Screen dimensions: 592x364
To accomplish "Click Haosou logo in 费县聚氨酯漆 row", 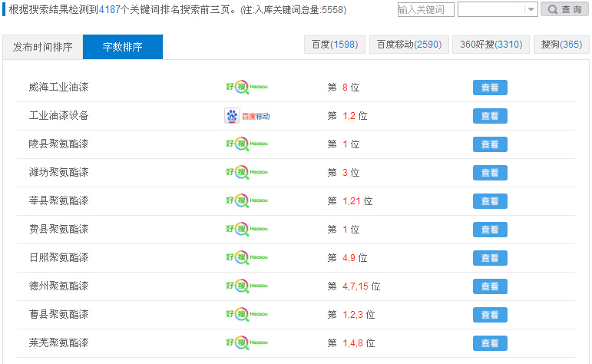I will [247, 229].
